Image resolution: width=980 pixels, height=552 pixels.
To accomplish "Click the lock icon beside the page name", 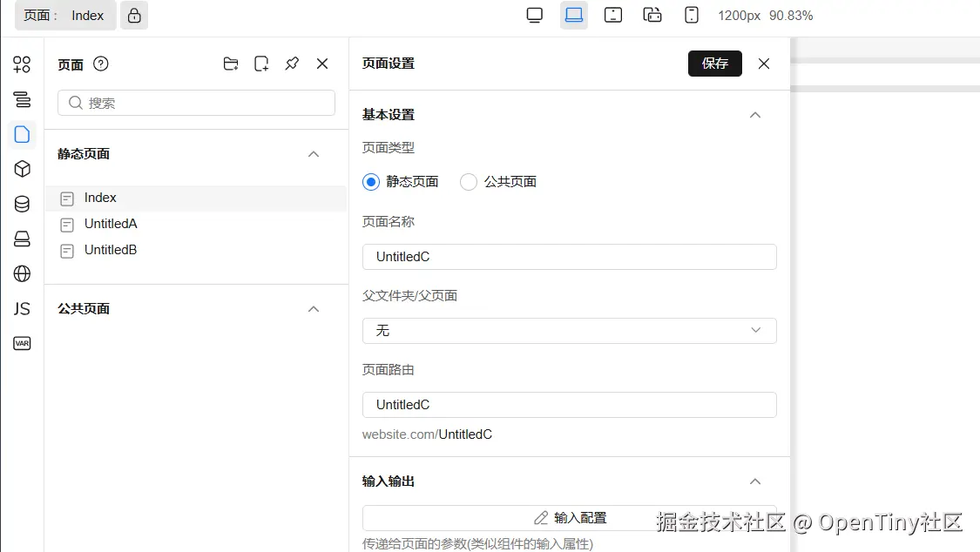I will pos(134,16).
